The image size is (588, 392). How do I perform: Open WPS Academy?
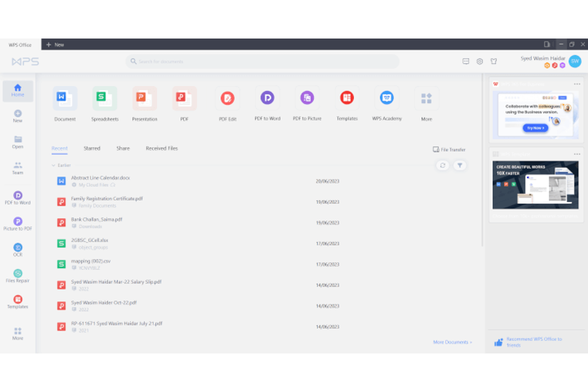(387, 98)
